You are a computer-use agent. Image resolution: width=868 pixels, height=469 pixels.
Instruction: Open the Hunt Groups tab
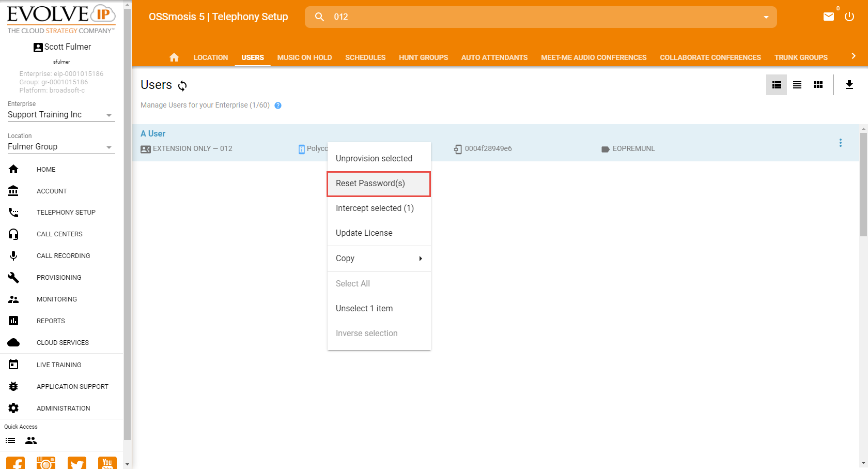(x=423, y=57)
